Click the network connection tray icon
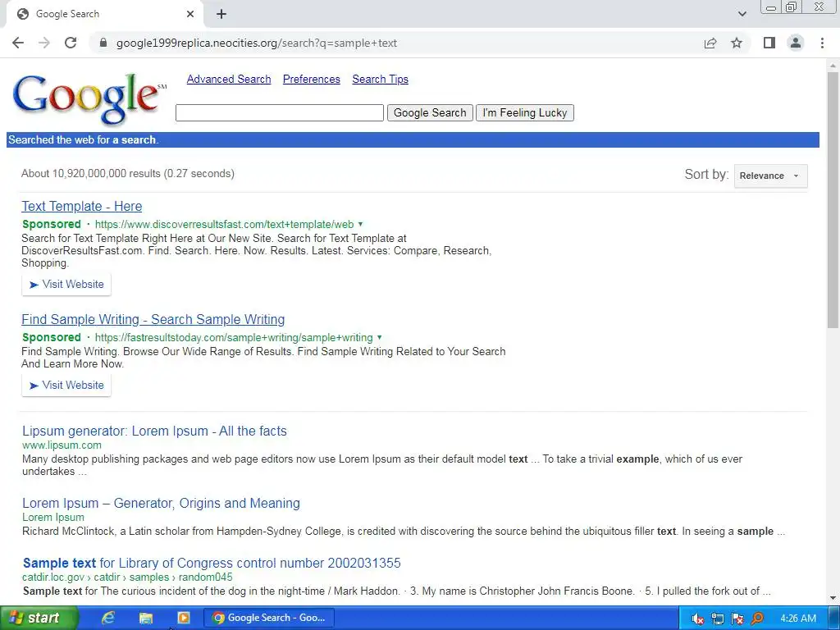This screenshot has height=630, width=840. point(717,619)
